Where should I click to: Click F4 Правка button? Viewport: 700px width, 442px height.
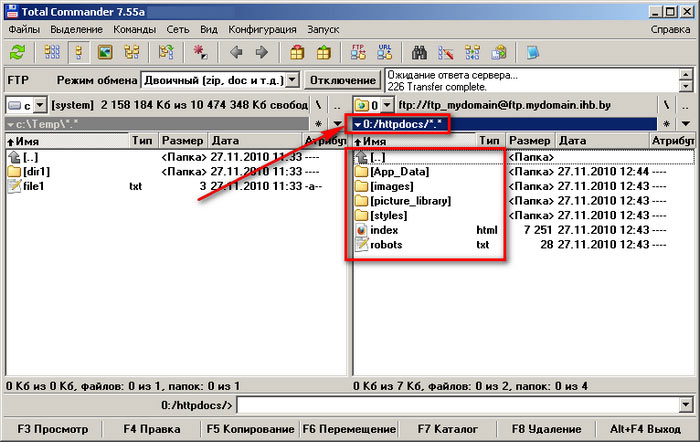[152, 429]
